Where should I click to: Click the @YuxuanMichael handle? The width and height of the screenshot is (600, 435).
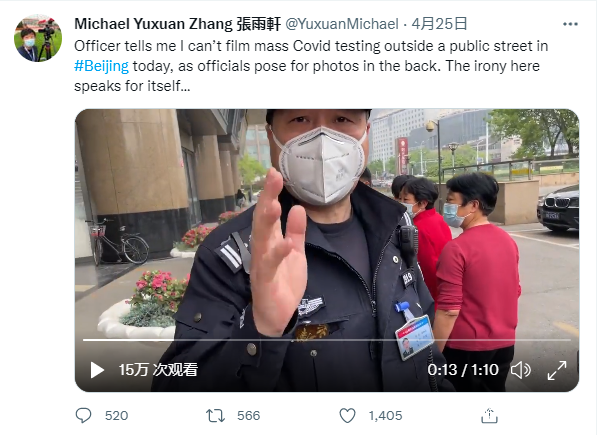[342, 24]
